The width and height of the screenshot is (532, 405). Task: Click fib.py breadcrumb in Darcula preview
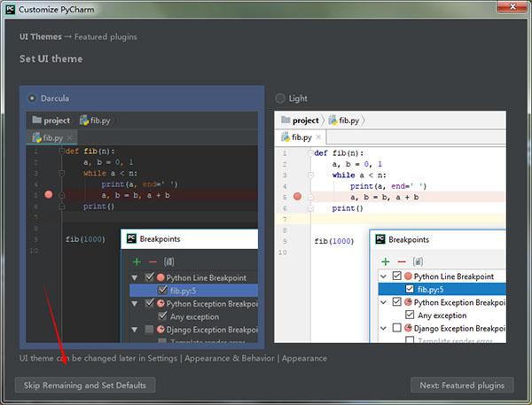96,121
